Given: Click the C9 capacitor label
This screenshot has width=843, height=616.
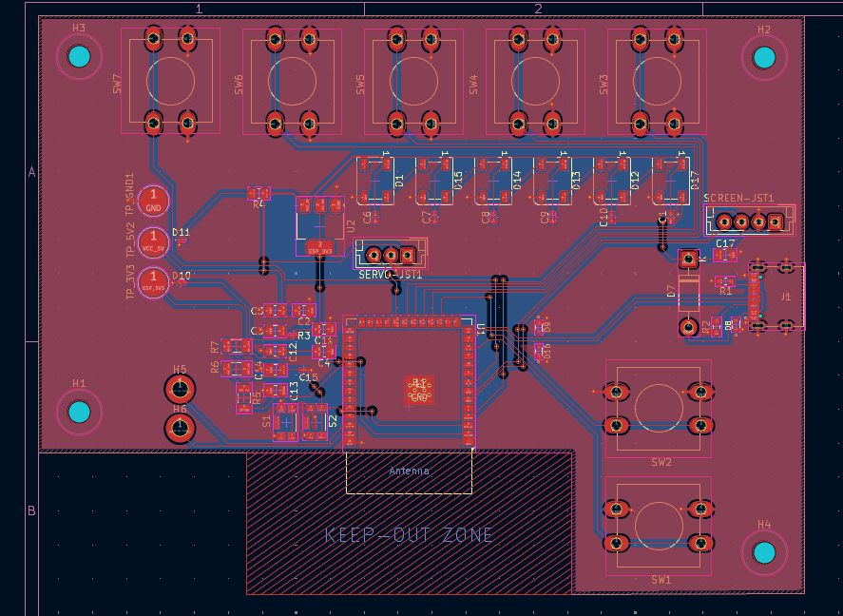Looking at the screenshot, I should tap(545, 217).
